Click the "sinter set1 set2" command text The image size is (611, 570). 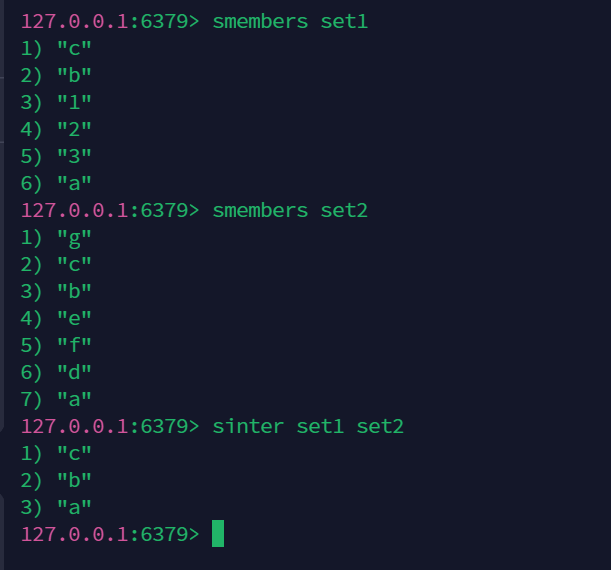click(x=308, y=426)
